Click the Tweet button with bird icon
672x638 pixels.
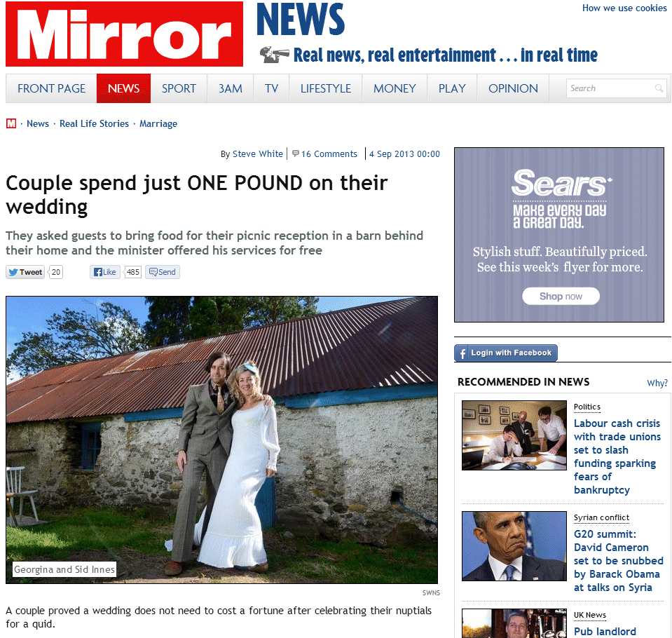coord(25,272)
